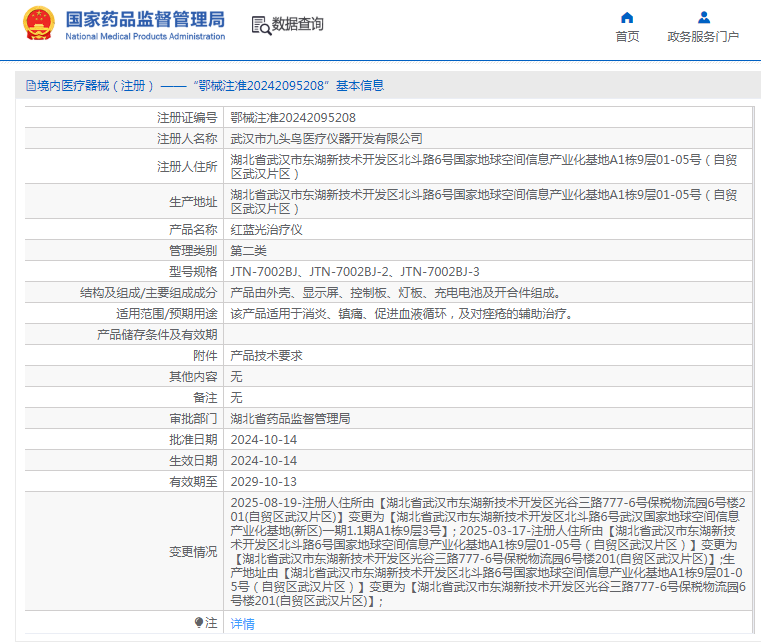Click the document icon before 境内医疗器械
761x644 pixels.
pyautogui.click(x=29, y=86)
